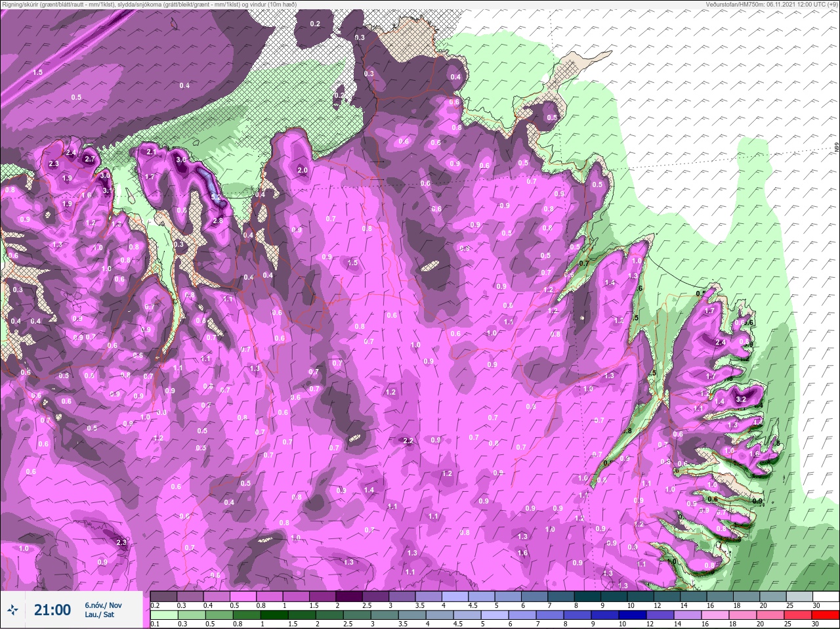This screenshot has height=629, width=840.
Task: Click the 'Veðurstofan/HM750m' model run header
Action: (x=772, y=5)
